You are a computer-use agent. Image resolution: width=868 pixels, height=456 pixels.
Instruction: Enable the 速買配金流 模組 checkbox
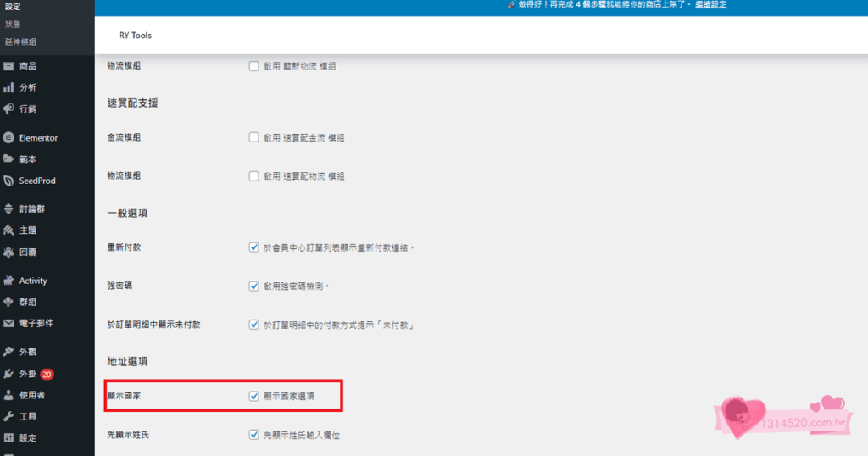(x=253, y=137)
